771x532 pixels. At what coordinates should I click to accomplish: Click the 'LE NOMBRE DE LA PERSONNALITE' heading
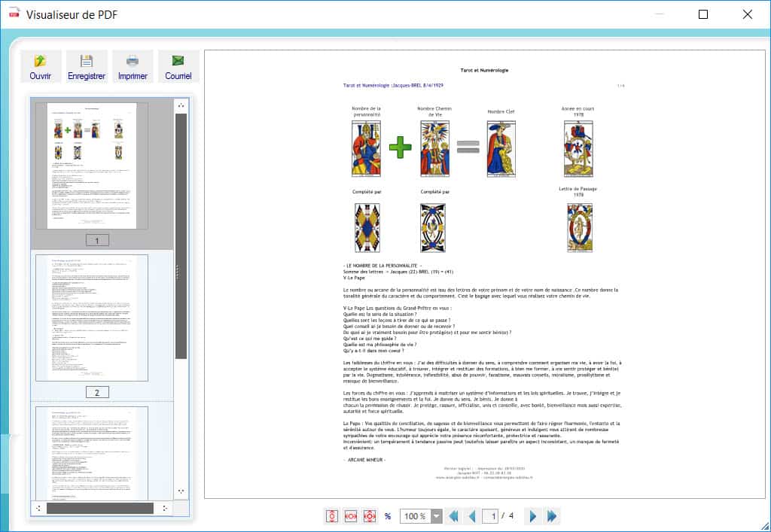click(382, 266)
